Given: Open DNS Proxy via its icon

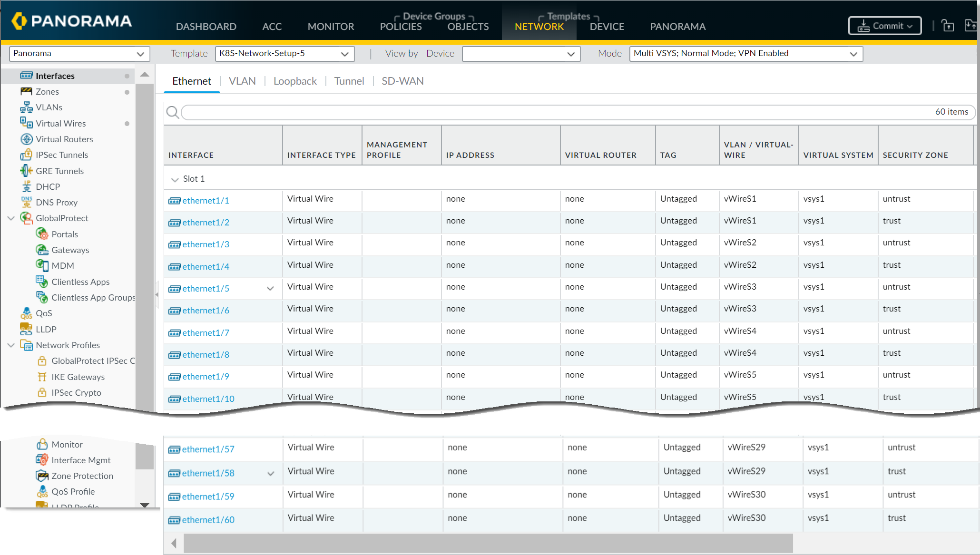Looking at the screenshot, I should point(26,202).
